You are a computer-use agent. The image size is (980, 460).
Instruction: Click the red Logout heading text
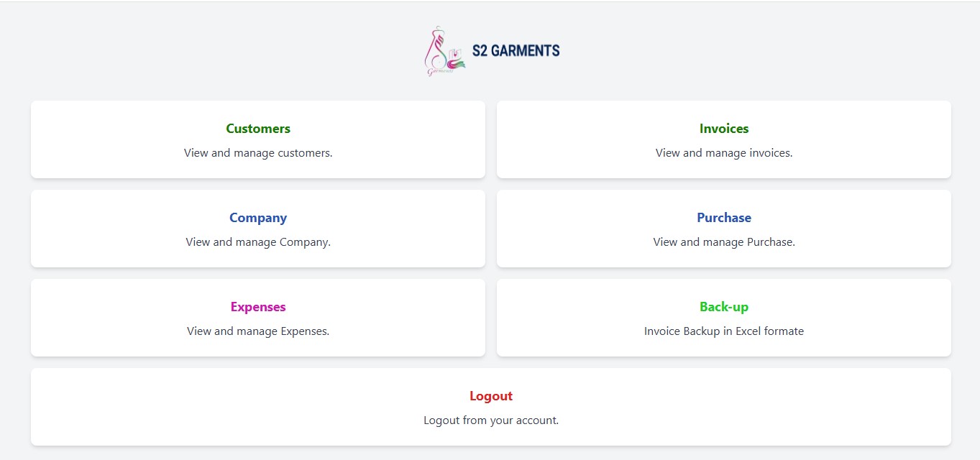coord(490,396)
